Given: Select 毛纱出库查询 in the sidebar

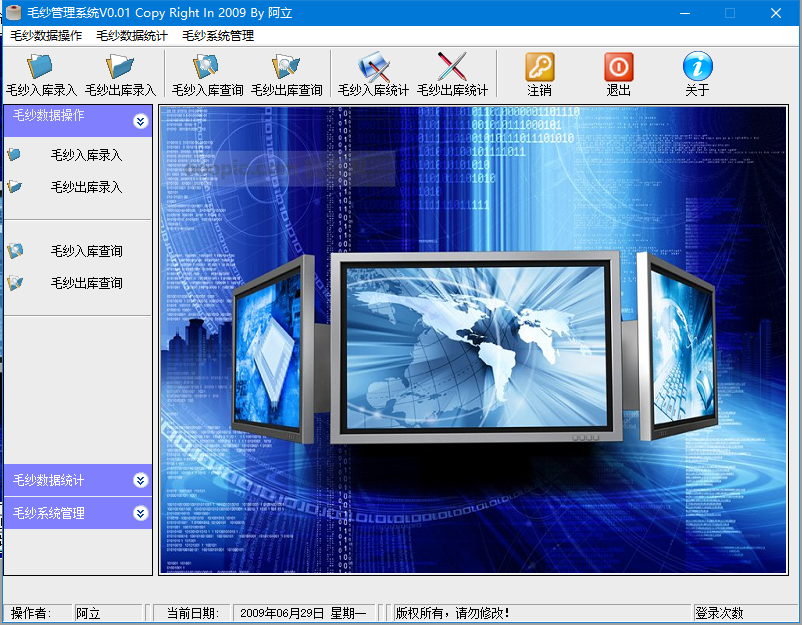Looking at the screenshot, I should [86, 283].
